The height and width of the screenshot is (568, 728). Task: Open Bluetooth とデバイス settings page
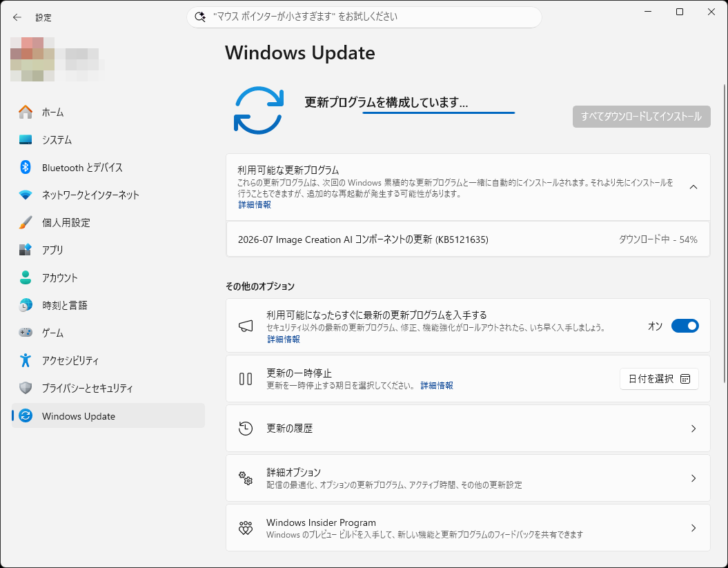pos(108,167)
